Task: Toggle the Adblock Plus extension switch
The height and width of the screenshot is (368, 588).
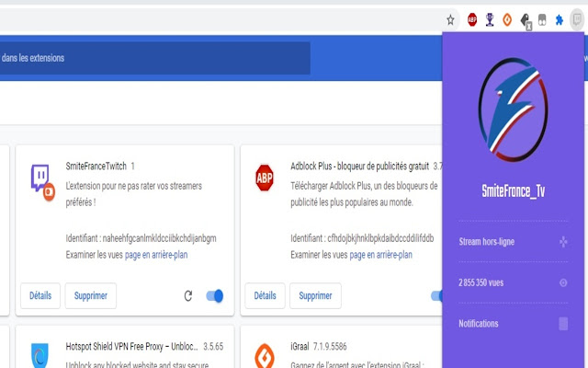Action: [x=437, y=296]
